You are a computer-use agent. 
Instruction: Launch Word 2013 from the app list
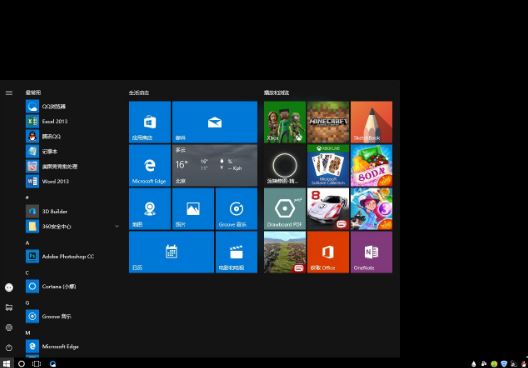(x=72, y=181)
